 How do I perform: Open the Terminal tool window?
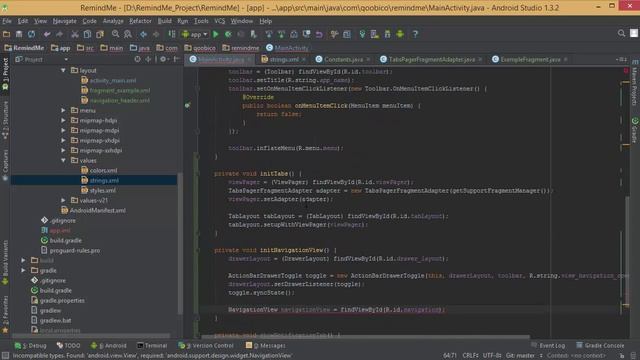point(152,345)
